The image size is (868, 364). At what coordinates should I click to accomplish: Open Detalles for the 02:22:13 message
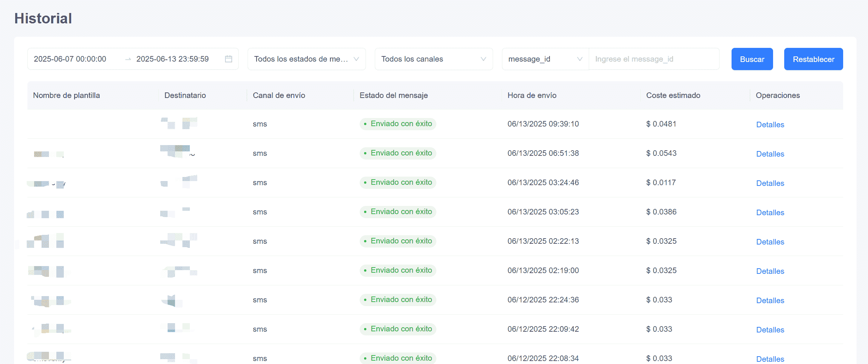click(x=770, y=242)
